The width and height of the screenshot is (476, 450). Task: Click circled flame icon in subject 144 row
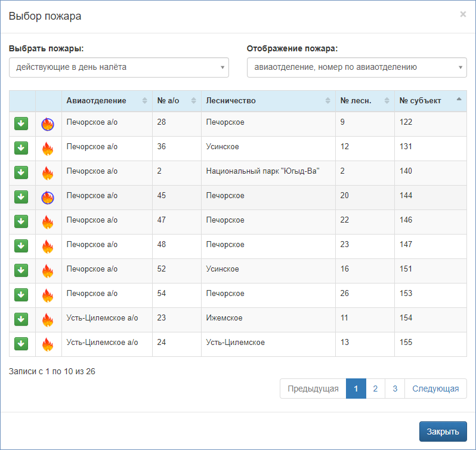click(x=48, y=198)
